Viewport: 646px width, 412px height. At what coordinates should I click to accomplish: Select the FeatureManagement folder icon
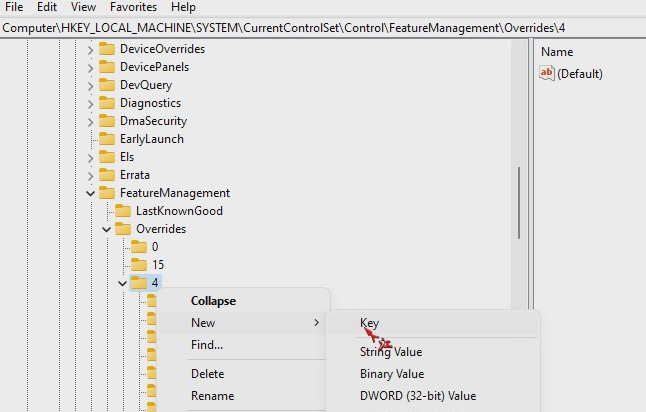(107, 193)
